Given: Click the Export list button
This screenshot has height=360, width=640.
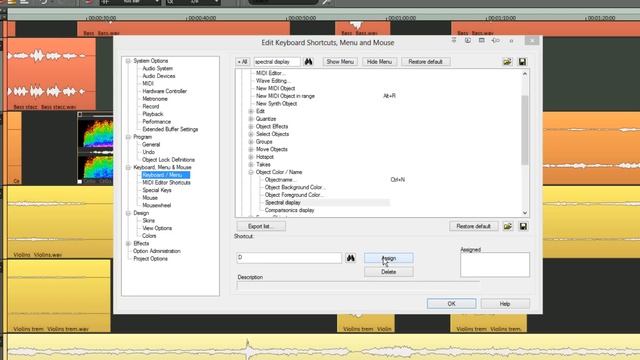Looking at the screenshot, I should pos(261,226).
